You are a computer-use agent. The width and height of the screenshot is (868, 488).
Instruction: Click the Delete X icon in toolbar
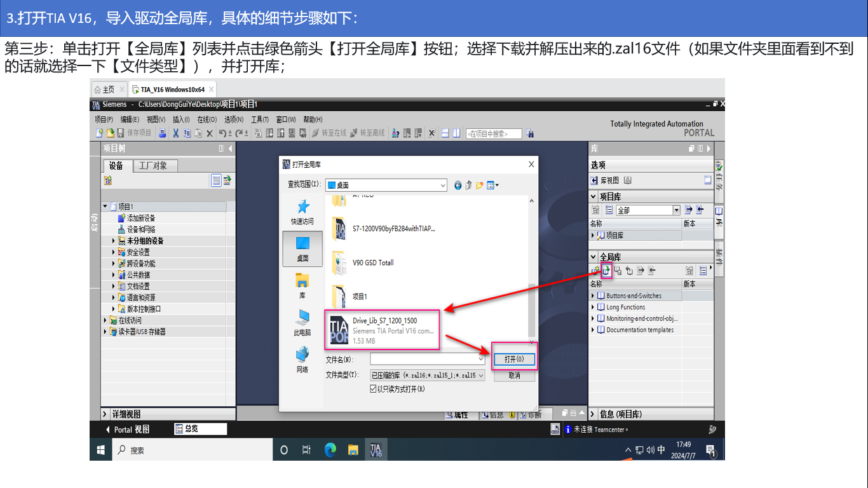[210, 133]
